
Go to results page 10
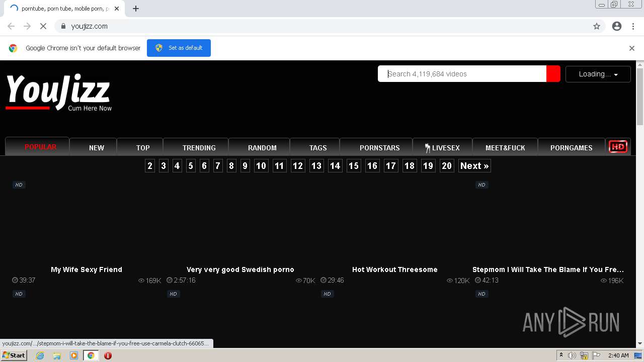[x=261, y=166]
